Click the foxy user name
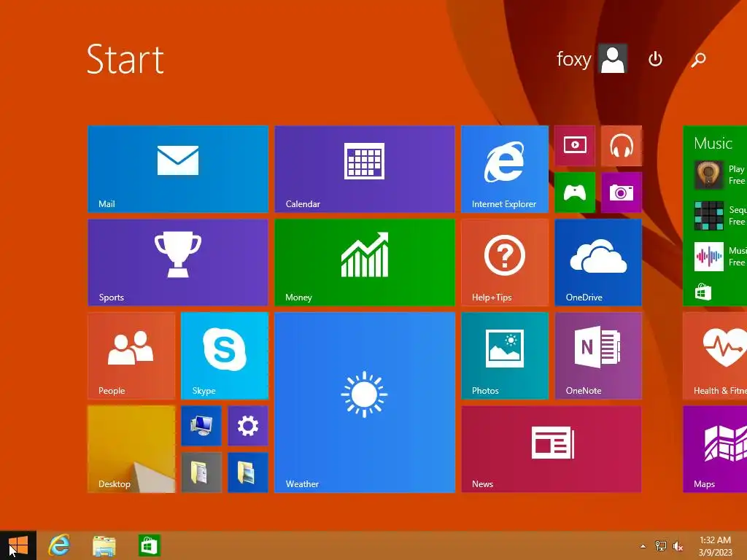The image size is (747, 560). tap(573, 59)
